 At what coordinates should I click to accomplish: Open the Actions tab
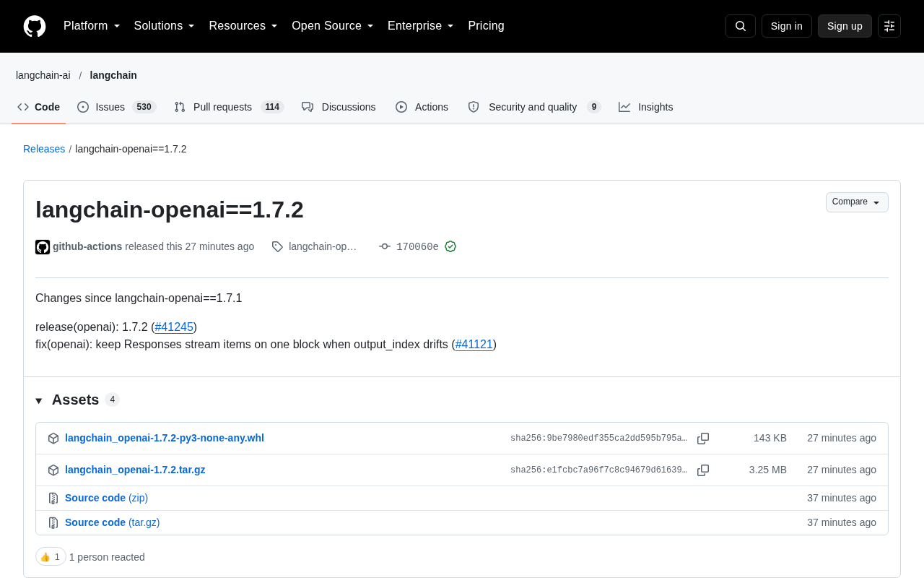point(422,107)
